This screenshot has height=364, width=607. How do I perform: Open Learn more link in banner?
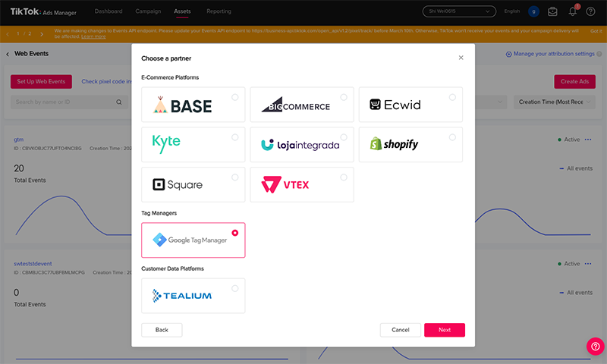(93, 36)
